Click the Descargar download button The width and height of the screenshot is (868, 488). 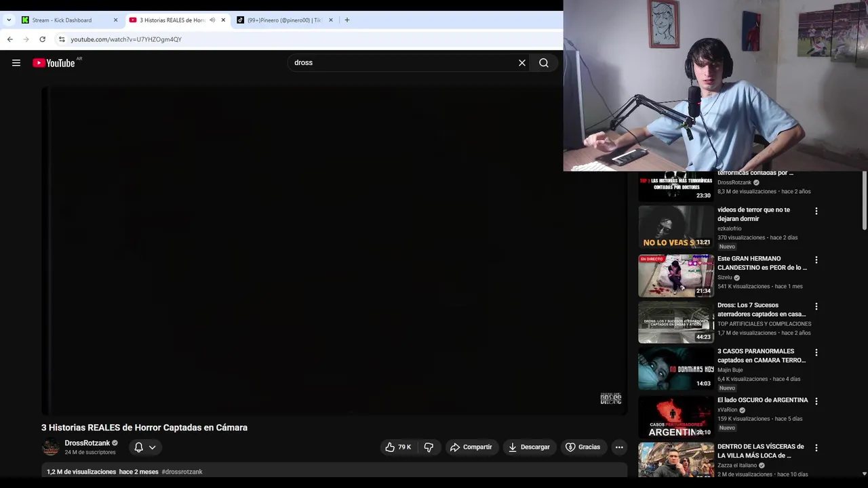click(x=529, y=447)
